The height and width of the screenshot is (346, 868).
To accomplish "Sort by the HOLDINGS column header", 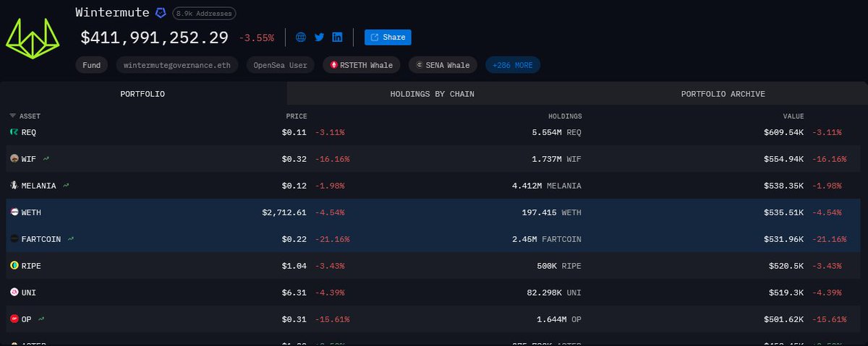I will click(x=565, y=116).
